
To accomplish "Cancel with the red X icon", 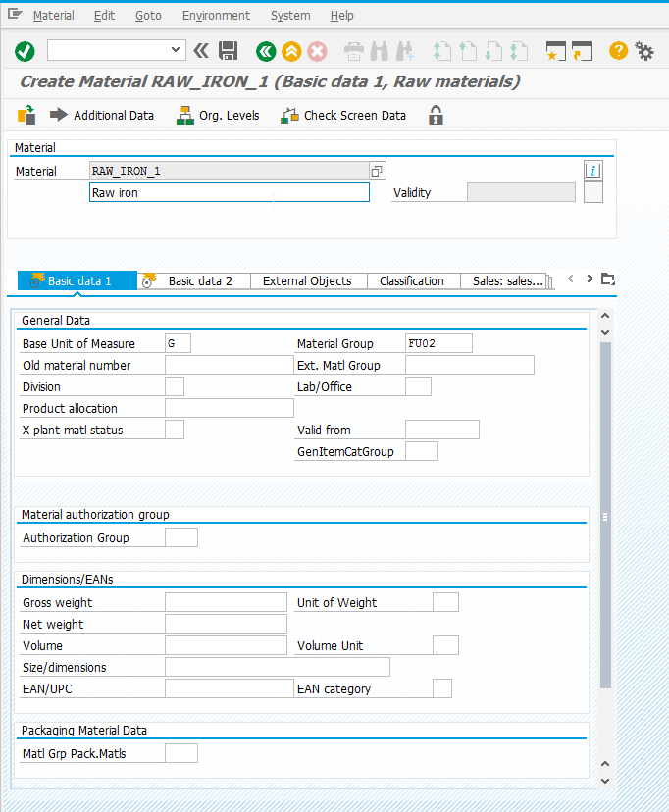I will [316, 50].
